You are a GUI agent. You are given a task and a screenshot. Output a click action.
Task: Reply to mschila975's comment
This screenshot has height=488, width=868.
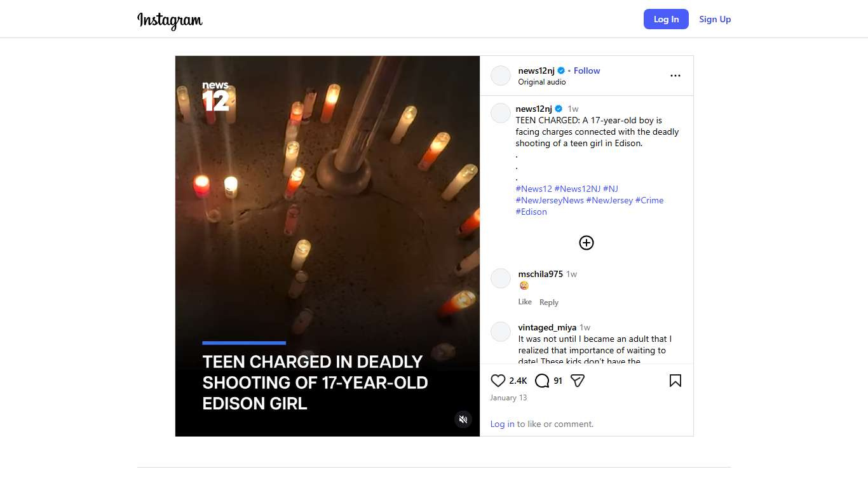[x=549, y=302]
